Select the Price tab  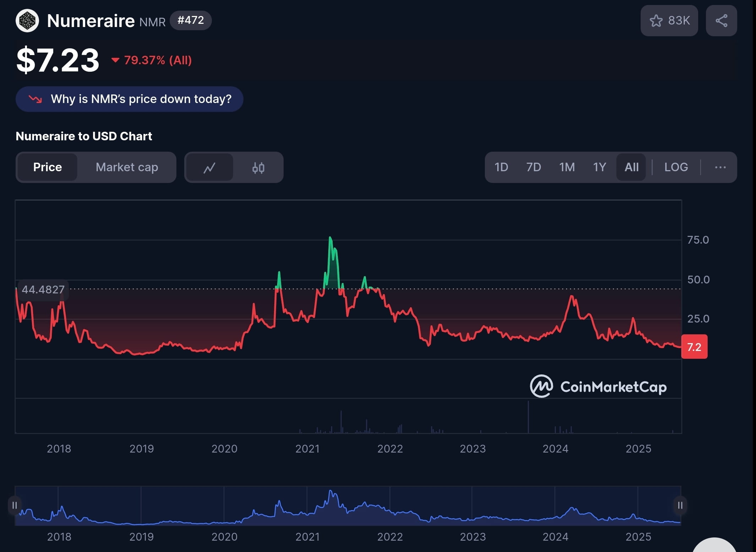(x=48, y=167)
